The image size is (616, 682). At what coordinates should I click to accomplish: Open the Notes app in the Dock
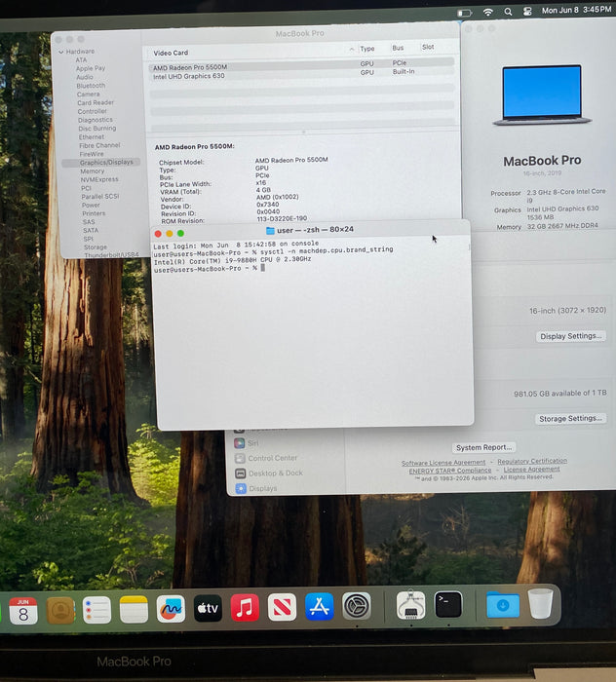click(x=134, y=609)
